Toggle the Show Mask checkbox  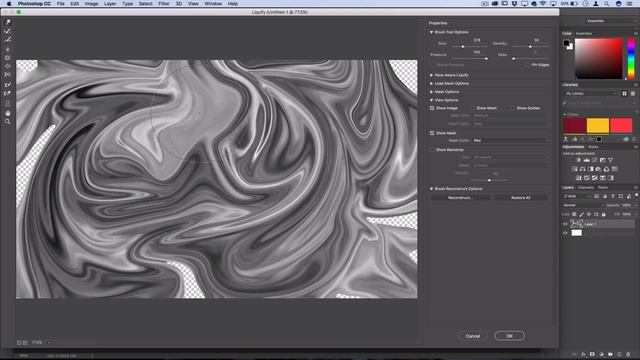pos(432,133)
